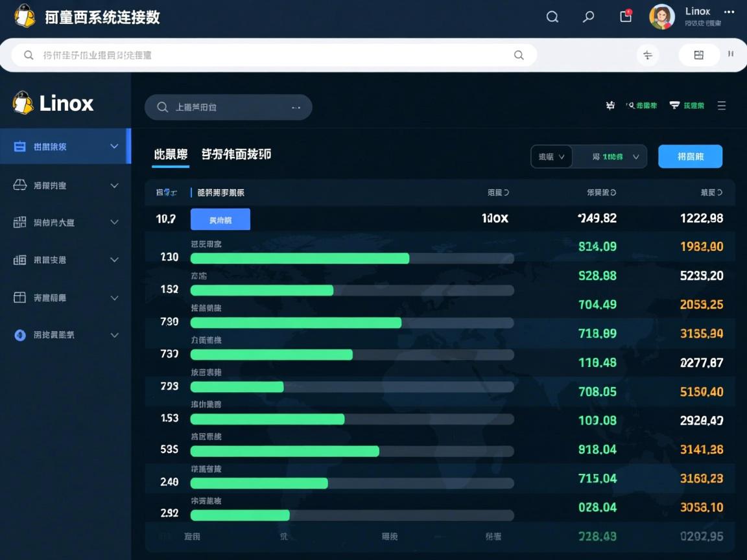The width and height of the screenshot is (747, 560).
Task: Click the green progress bar in the second row
Action: tap(298, 258)
